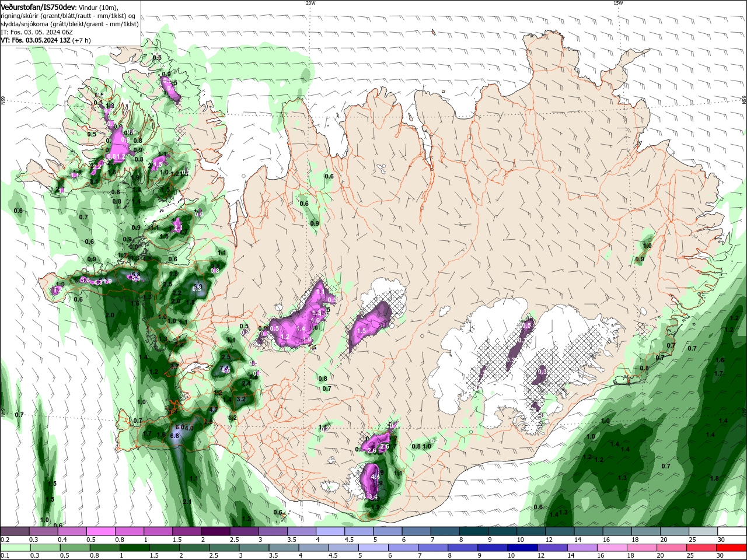Choose the bright red rain swatch at 30
The width and height of the screenshot is (747, 560).
pos(731,548)
